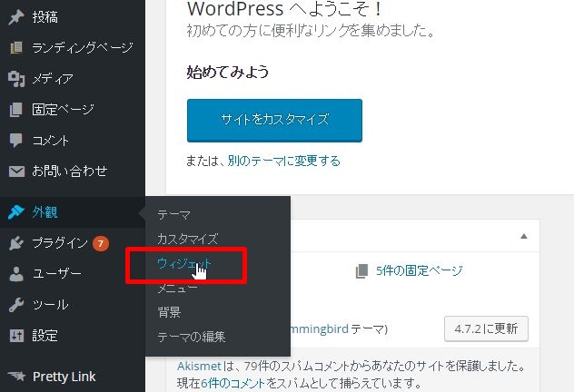Click the メディア media icon
574x392 pixels.
coord(16,79)
